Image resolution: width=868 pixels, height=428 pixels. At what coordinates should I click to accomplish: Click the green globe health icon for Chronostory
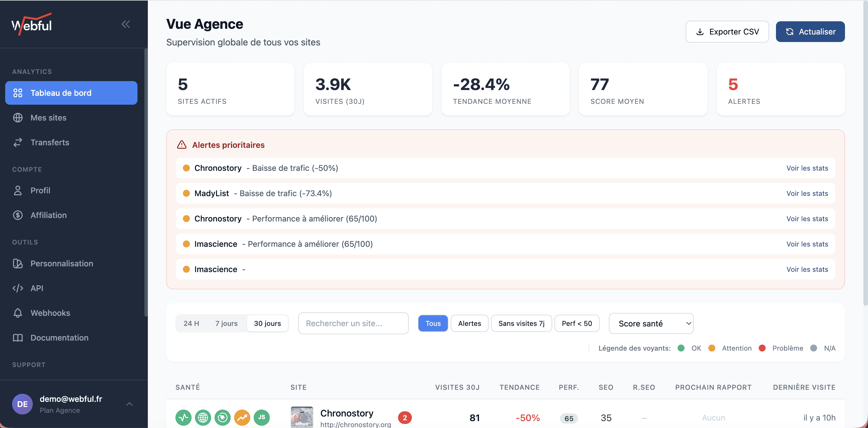[203, 418]
